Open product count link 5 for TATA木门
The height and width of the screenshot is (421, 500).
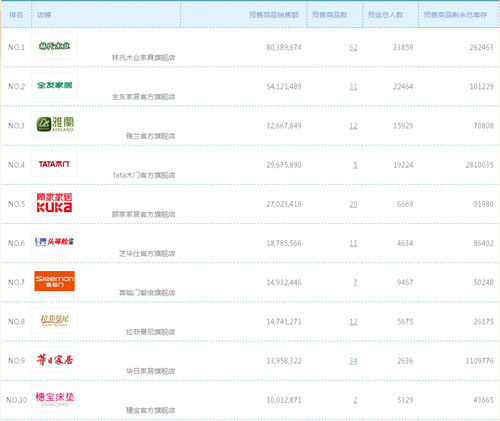tap(355, 165)
